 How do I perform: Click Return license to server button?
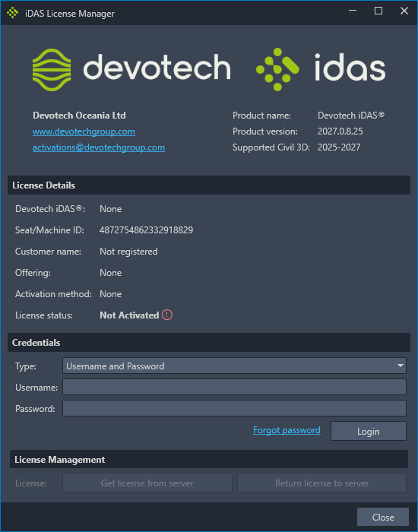click(321, 483)
